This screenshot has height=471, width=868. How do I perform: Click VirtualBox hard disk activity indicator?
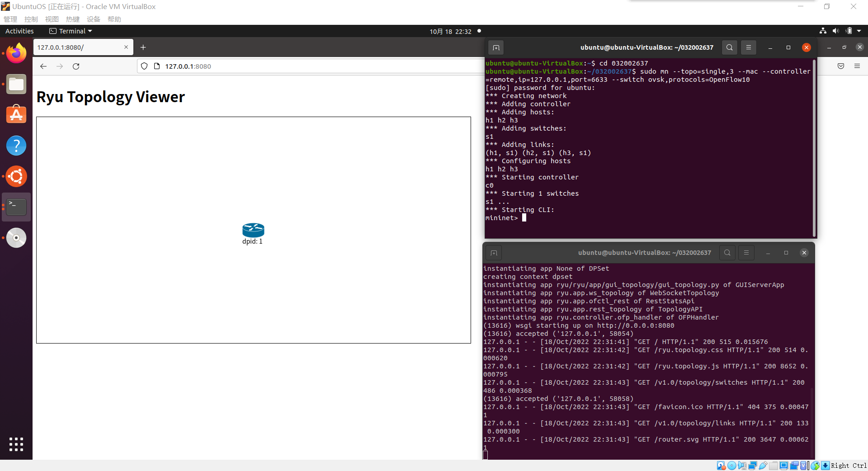tap(721, 466)
